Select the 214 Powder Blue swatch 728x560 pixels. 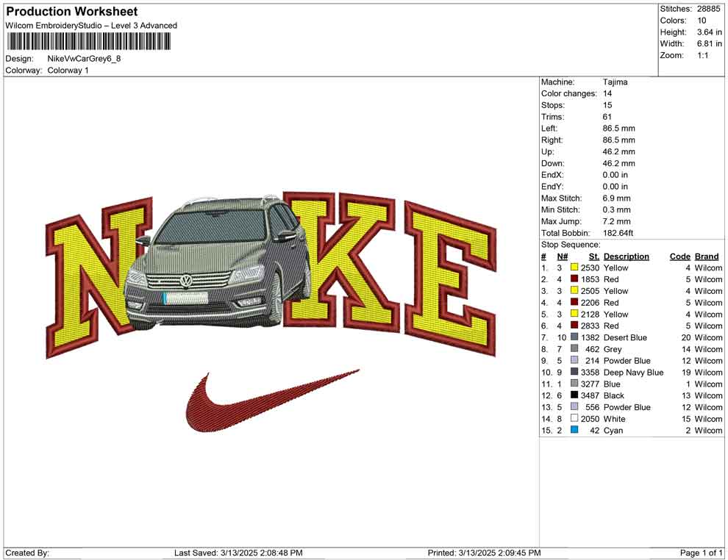[574, 360]
